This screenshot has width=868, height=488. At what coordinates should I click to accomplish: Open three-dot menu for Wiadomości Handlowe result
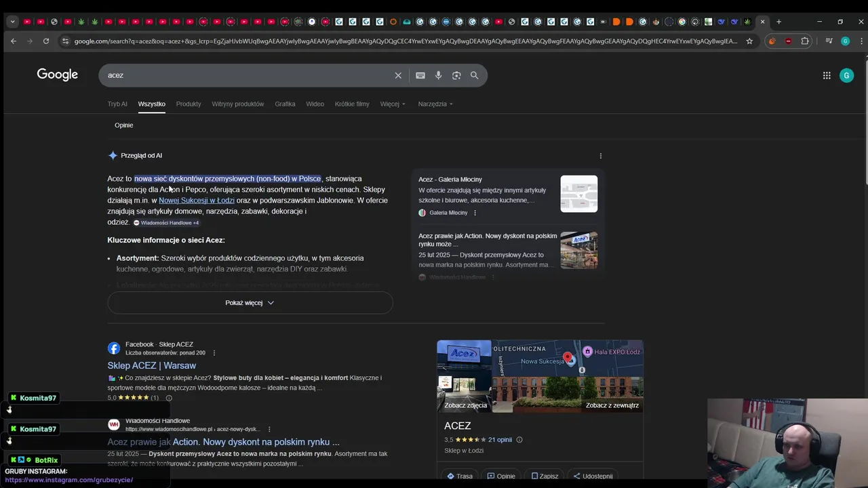point(269,429)
